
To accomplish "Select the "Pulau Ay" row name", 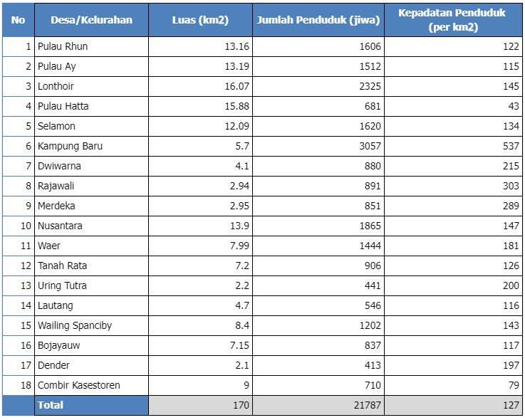I will point(57,66).
